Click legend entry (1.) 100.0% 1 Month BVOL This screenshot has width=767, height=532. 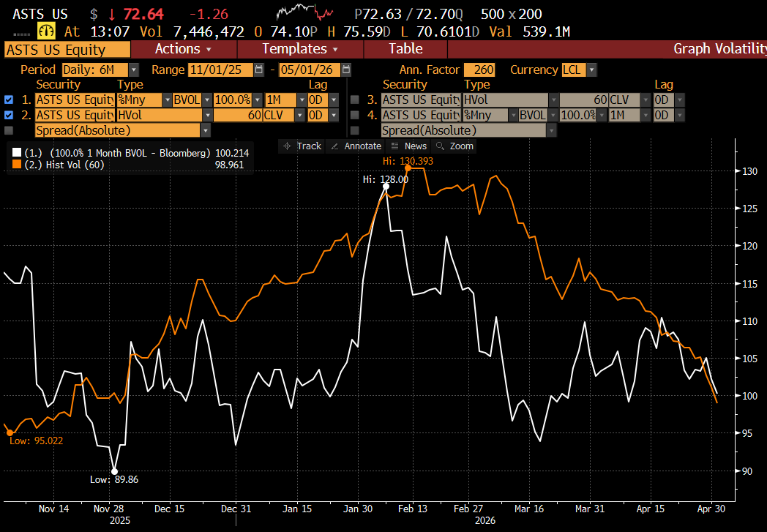pyautogui.click(x=132, y=153)
